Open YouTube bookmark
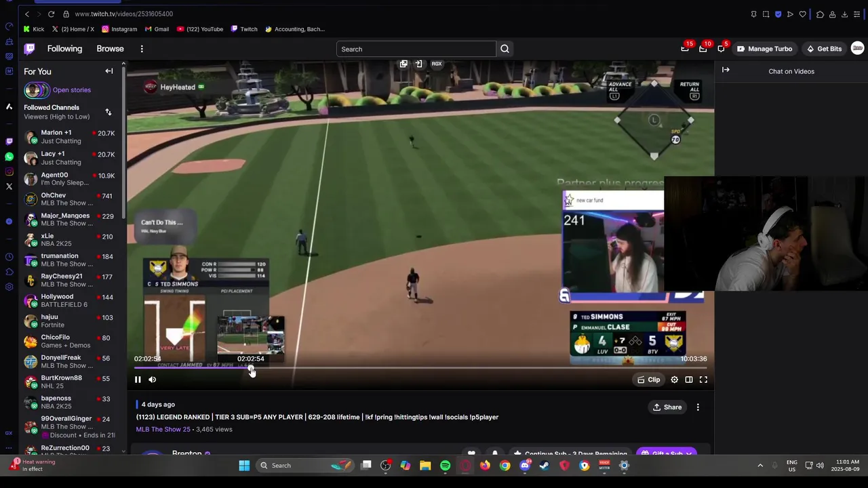 point(200,29)
